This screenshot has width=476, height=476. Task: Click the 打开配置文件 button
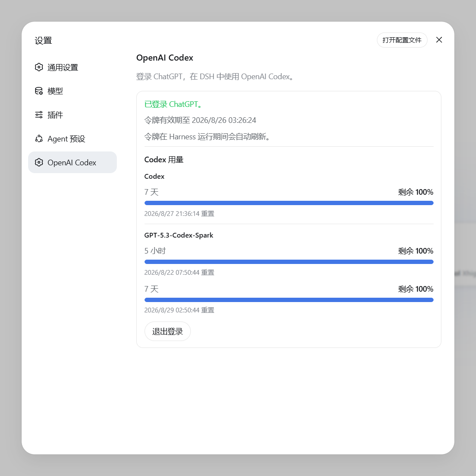coord(402,40)
